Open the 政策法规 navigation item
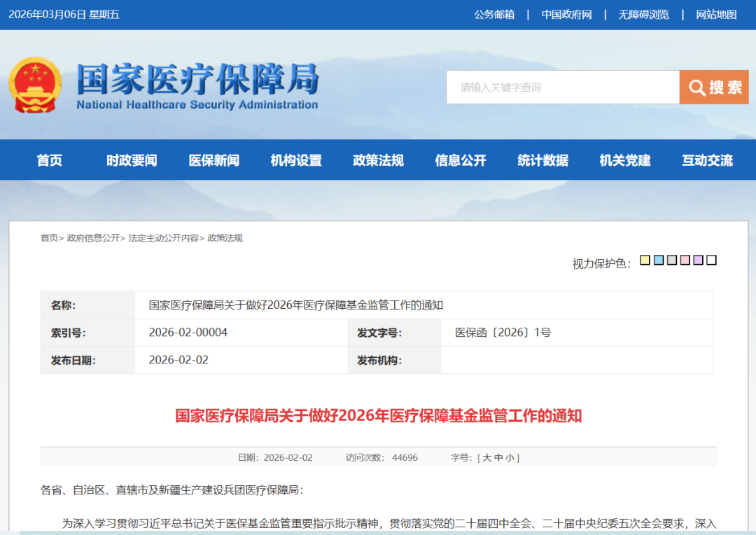Image resolution: width=756 pixels, height=535 pixels. 379,160
